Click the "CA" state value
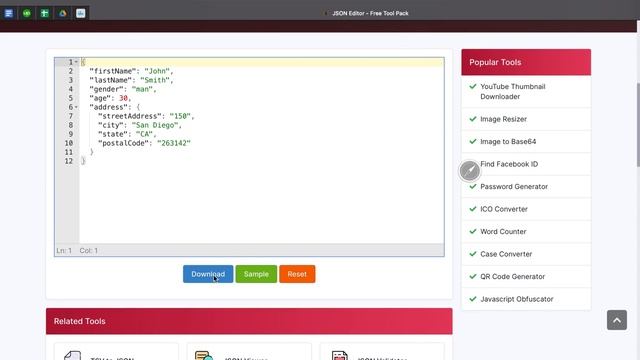The width and height of the screenshot is (640, 360). [144, 134]
